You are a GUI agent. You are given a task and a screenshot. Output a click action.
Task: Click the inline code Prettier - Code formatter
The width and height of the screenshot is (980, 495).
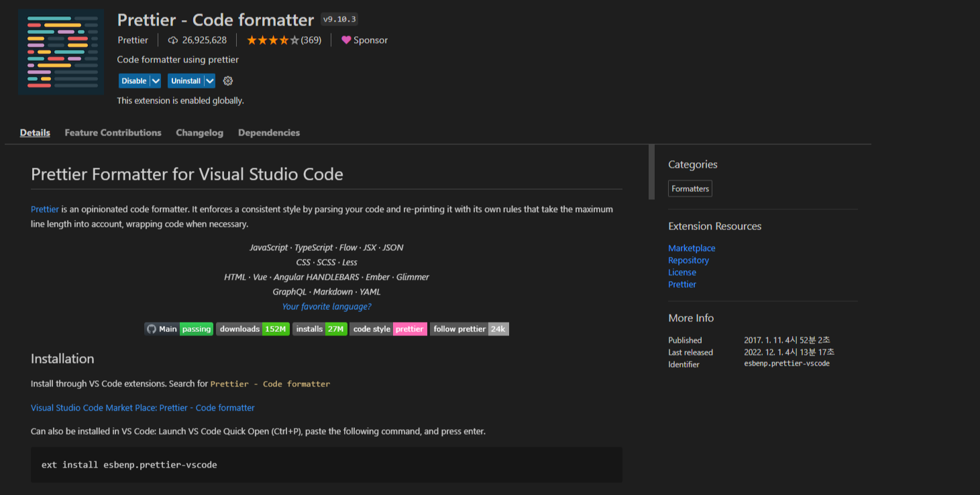(270, 384)
